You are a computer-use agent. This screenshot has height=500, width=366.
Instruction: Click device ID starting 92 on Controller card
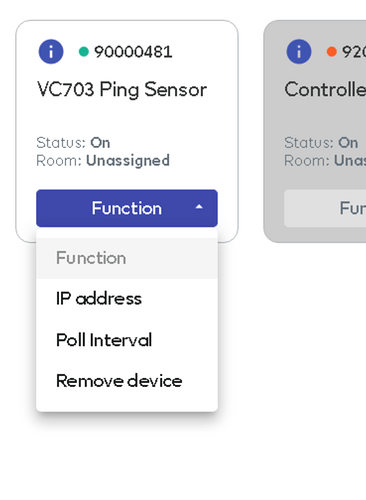354,52
